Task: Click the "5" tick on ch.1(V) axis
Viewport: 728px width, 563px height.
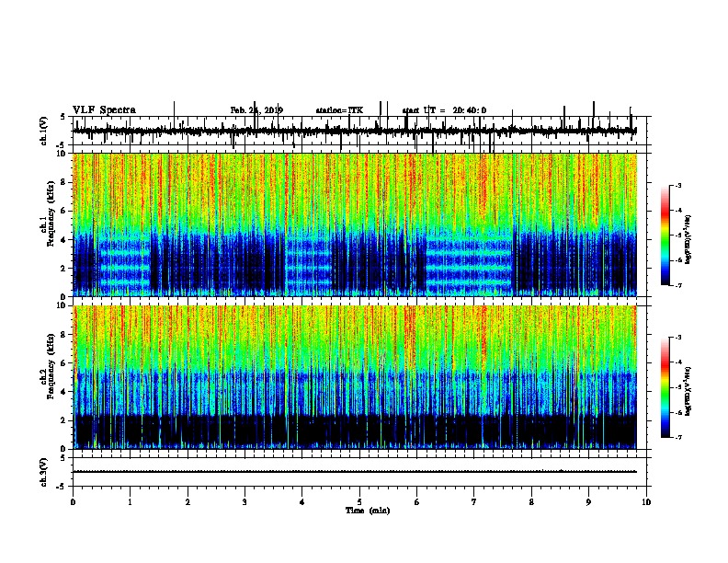Action: pos(63,117)
